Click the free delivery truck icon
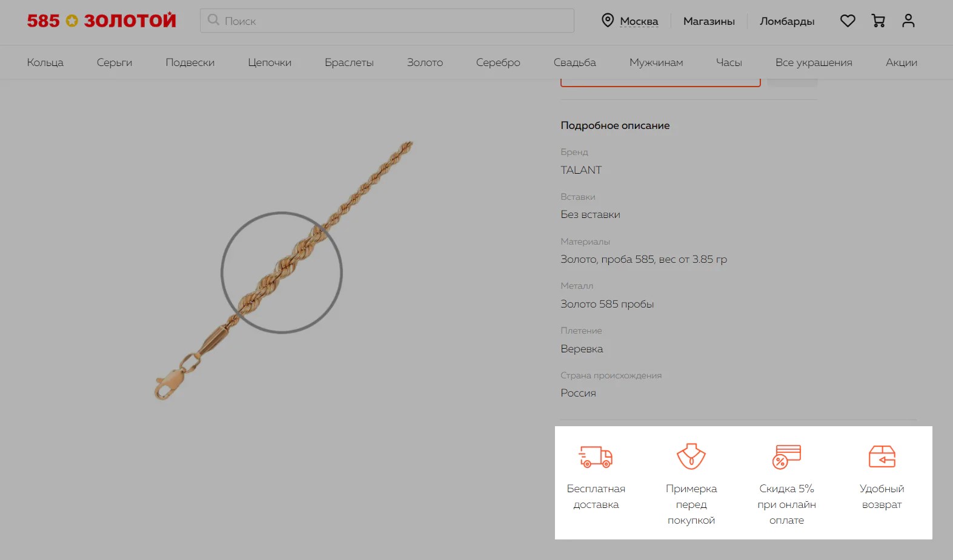The height and width of the screenshot is (560, 953). click(596, 457)
